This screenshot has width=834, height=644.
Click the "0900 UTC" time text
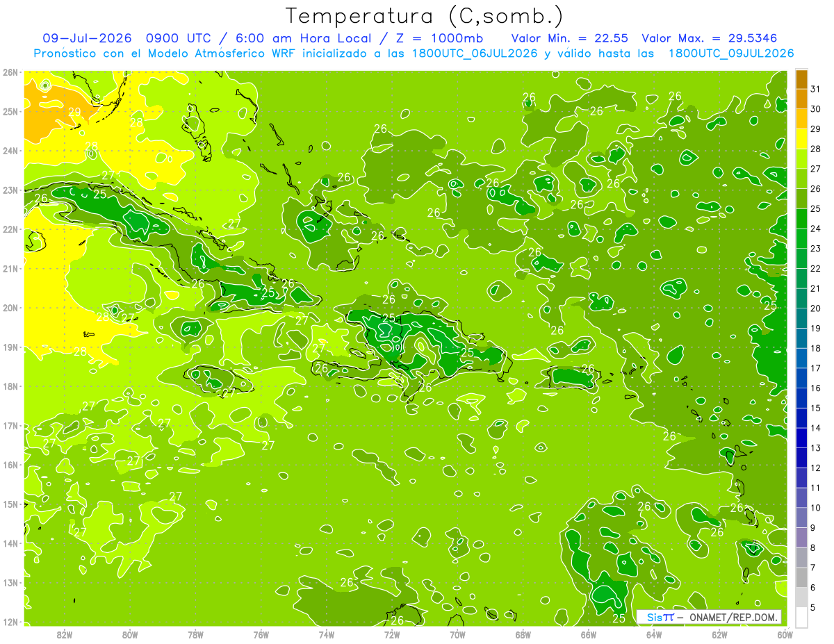click(179, 38)
